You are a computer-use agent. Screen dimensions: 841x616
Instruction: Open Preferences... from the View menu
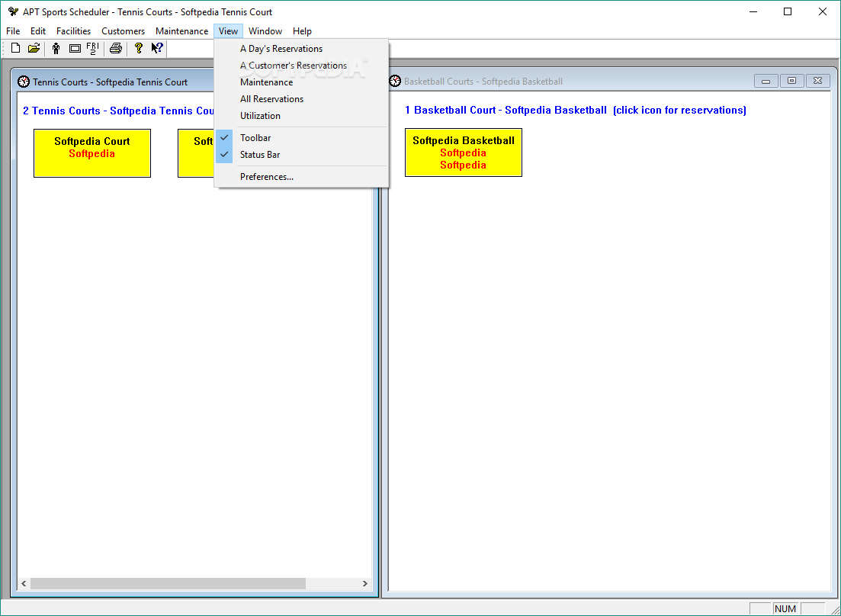(301, 177)
